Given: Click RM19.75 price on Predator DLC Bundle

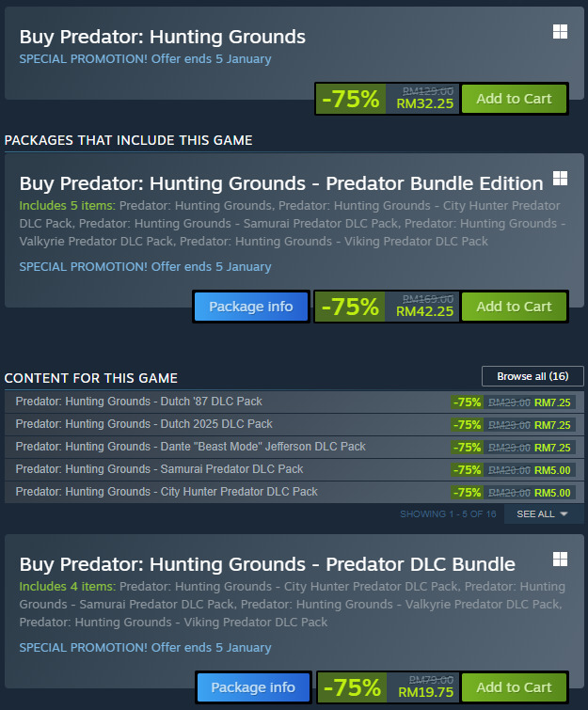Looking at the screenshot, I should (x=426, y=692).
